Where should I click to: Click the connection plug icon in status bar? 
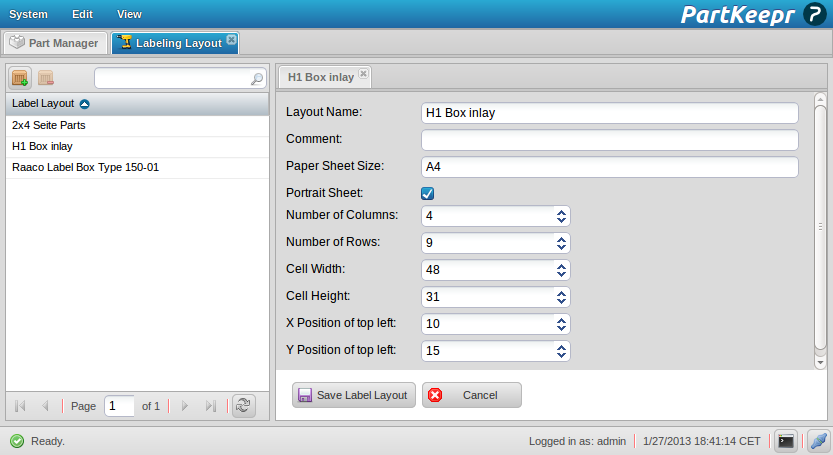[x=819, y=441]
